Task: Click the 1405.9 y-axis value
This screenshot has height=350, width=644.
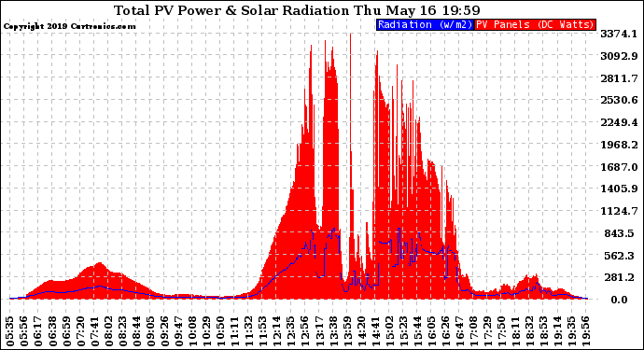Action: tap(620, 189)
